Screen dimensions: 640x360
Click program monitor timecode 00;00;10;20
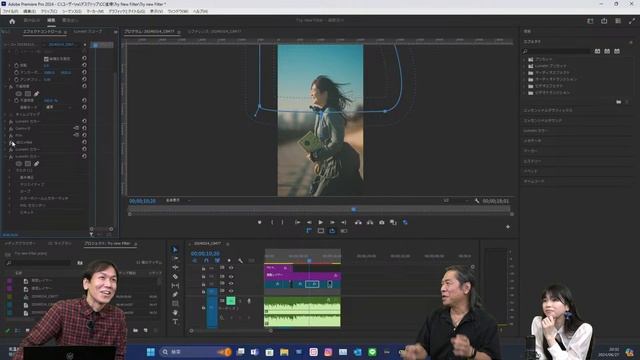pos(142,201)
